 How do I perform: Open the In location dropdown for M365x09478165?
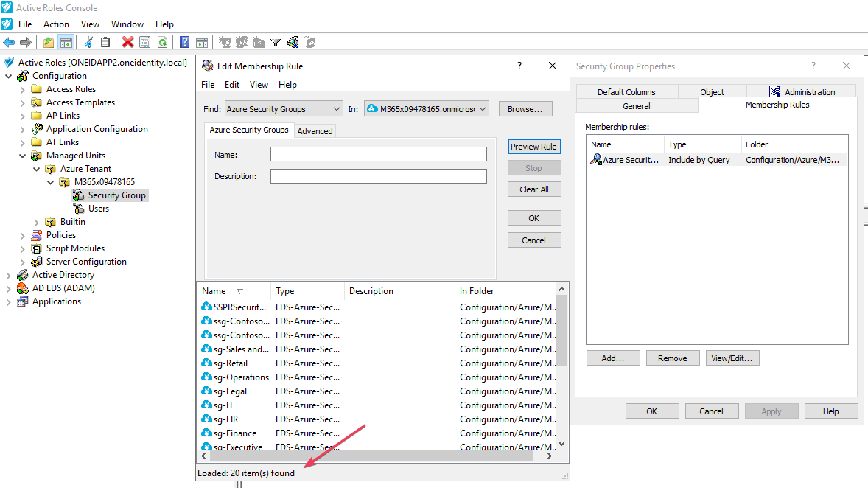click(x=427, y=109)
